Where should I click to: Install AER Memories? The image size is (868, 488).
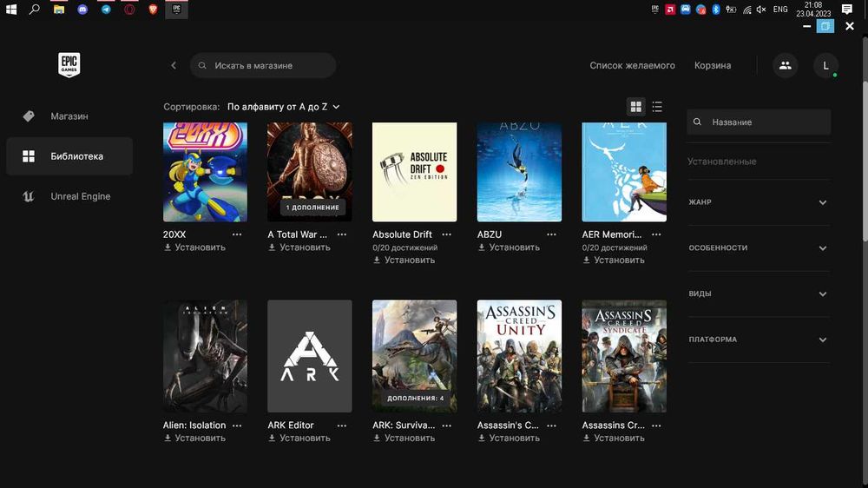click(x=614, y=260)
